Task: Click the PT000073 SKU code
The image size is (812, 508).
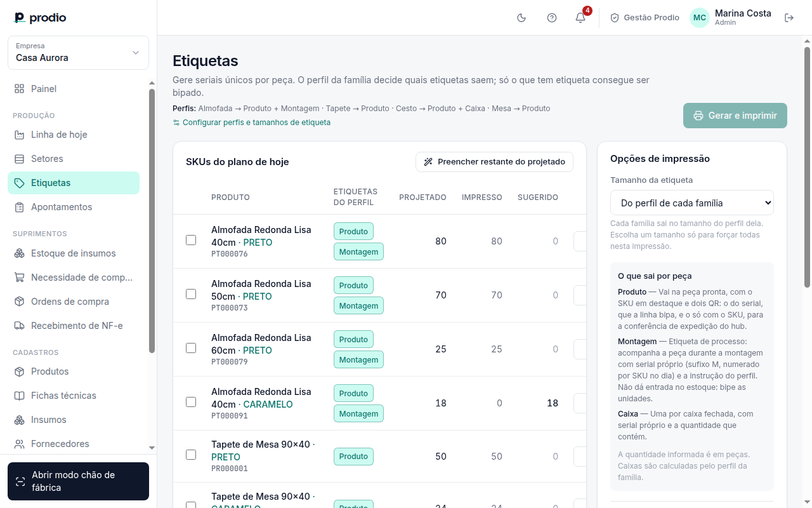Action: coord(230,308)
